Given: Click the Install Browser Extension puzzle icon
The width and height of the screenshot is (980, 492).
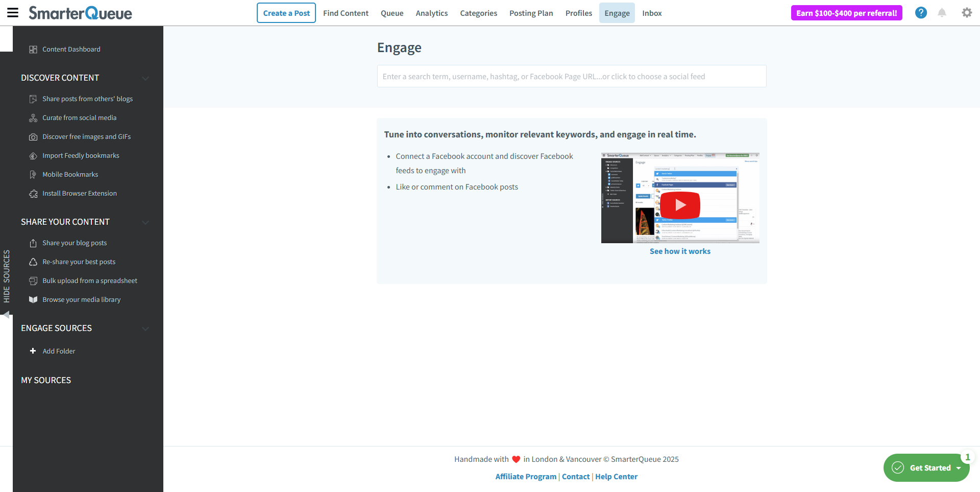Looking at the screenshot, I should (33, 194).
